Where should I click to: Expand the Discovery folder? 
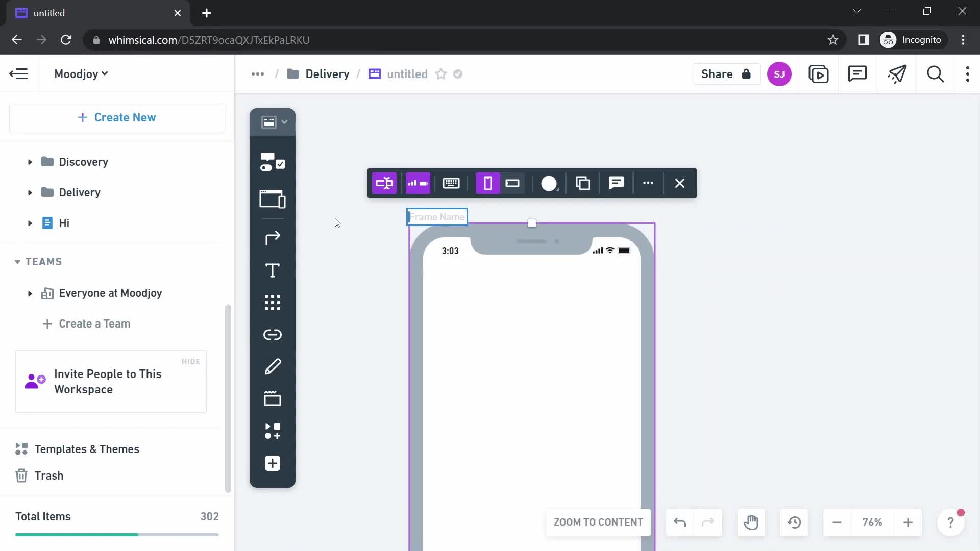click(x=30, y=161)
